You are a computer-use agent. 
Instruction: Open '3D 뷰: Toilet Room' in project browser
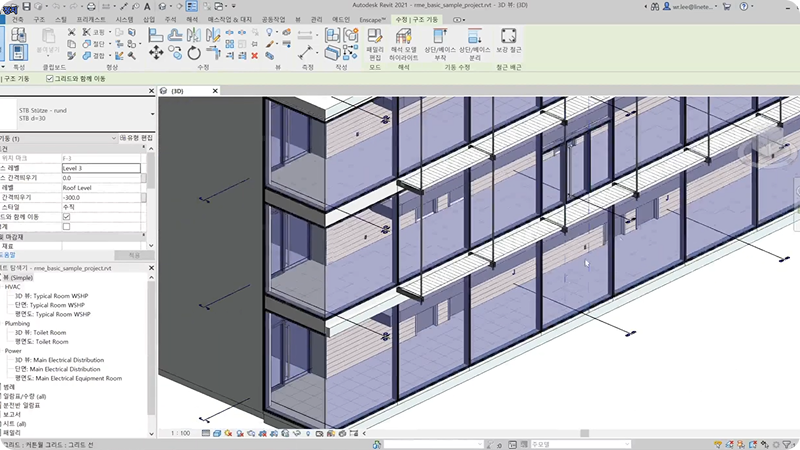pos(40,332)
